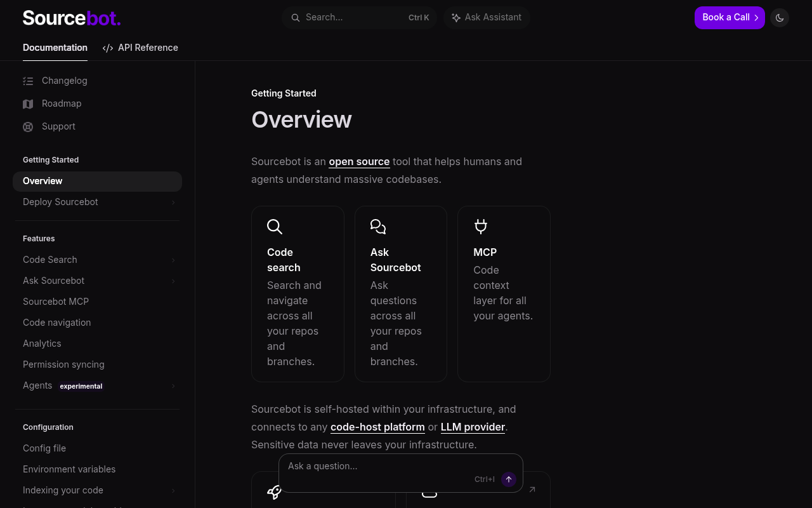Open Code navigation in sidebar
The height and width of the screenshot is (508, 812).
point(97,323)
